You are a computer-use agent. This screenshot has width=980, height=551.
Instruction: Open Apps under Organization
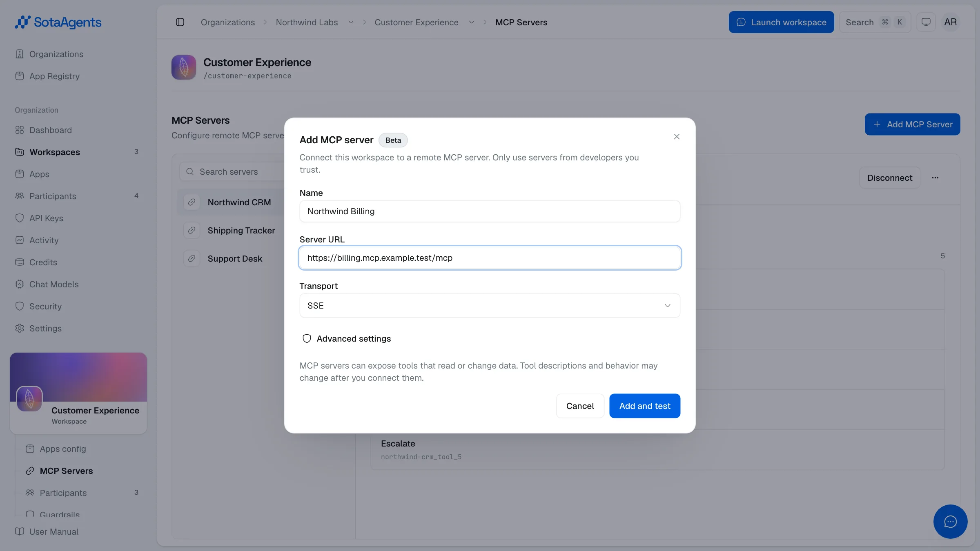pos(39,174)
